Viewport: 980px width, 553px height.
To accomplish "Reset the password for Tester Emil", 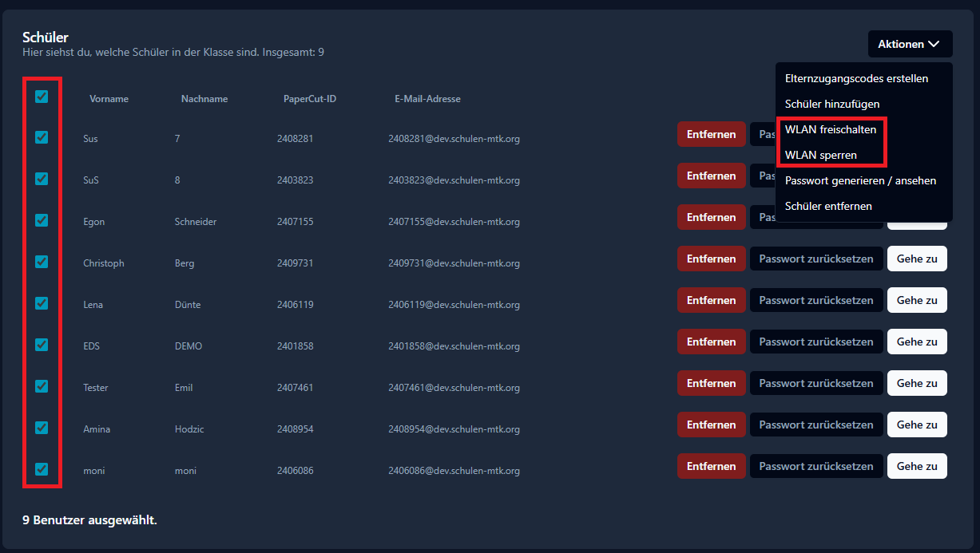I will pos(815,383).
